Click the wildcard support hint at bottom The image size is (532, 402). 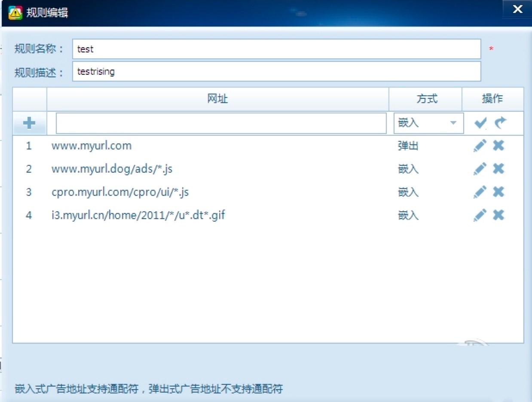[x=149, y=390]
